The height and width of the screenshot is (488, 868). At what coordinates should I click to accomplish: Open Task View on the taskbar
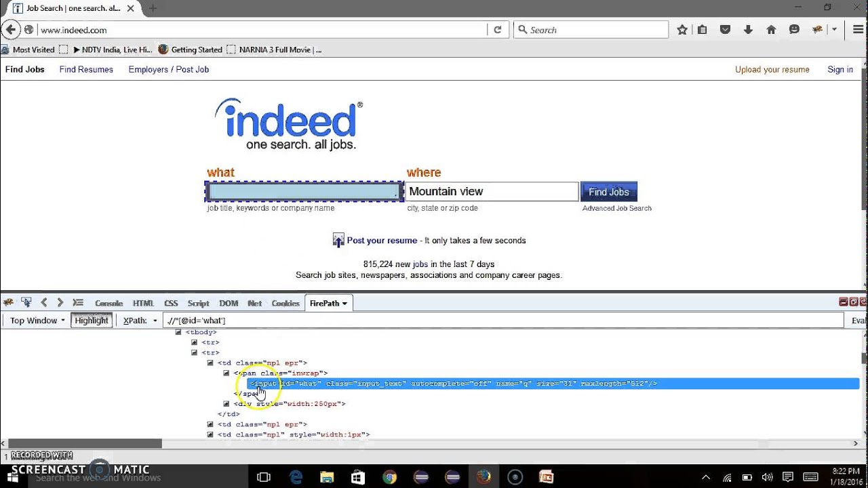[x=264, y=477]
